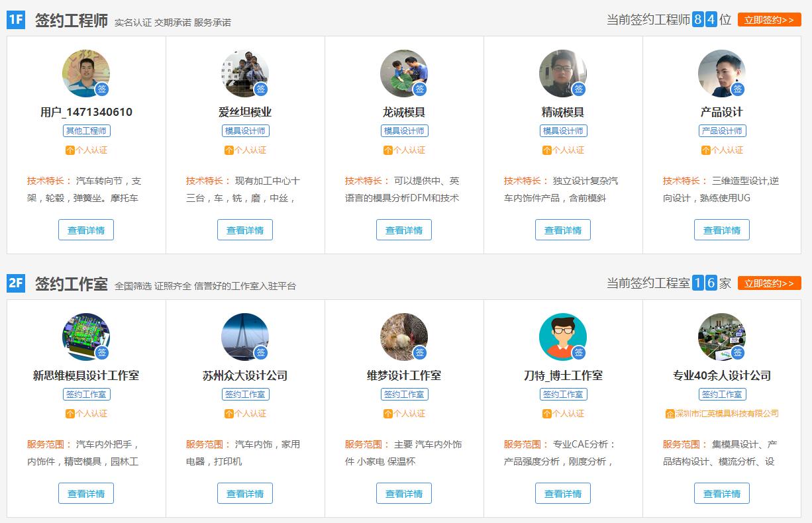Click the 1F floor badge icon
812x523 pixels.
pyautogui.click(x=16, y=20)
